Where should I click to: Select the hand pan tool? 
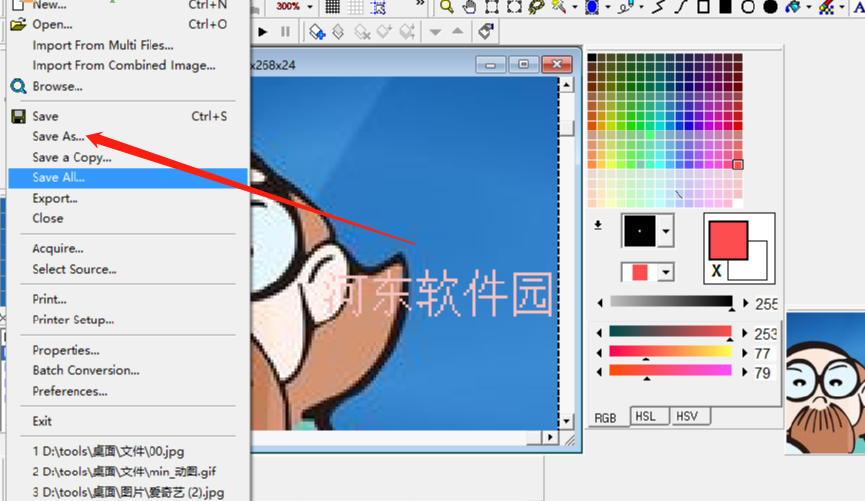pyautogui.click(x=469, y=7)
